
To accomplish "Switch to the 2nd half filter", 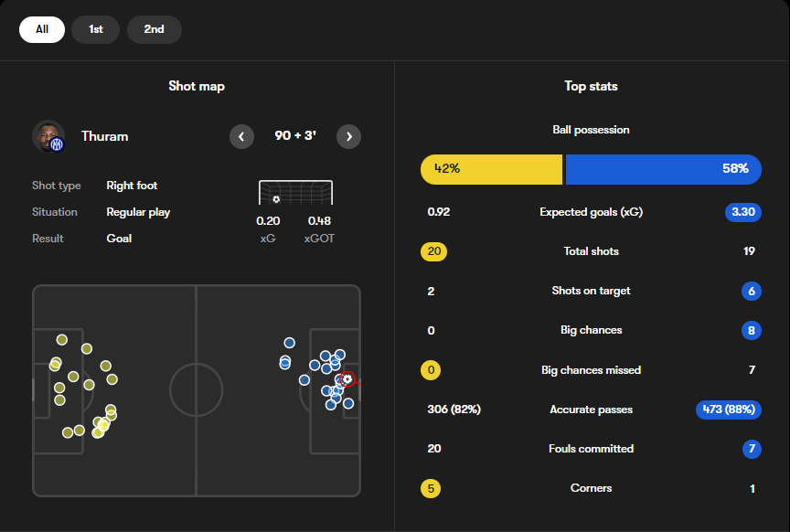I will [x=155, y=29].
